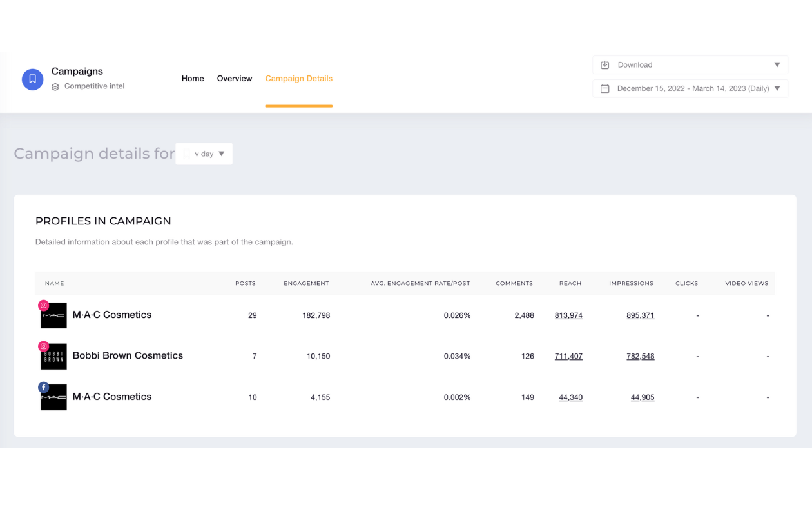Click the blue Campaigns bookmark icon

click(32, 79)
